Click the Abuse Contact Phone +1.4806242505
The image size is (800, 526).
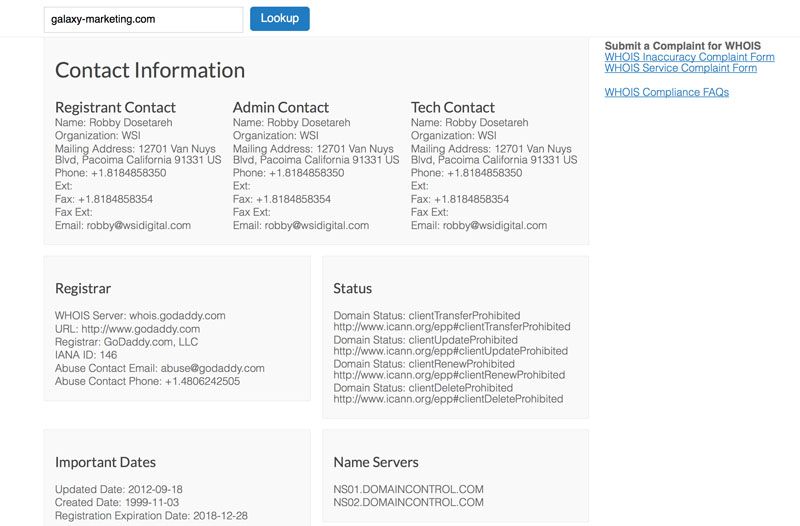coord(202,382)
